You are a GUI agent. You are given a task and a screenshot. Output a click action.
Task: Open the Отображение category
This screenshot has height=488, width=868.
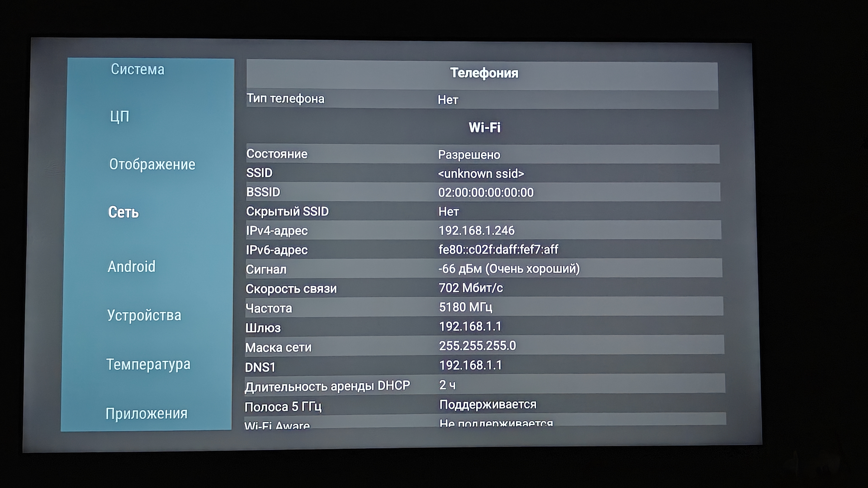[152, 164]
